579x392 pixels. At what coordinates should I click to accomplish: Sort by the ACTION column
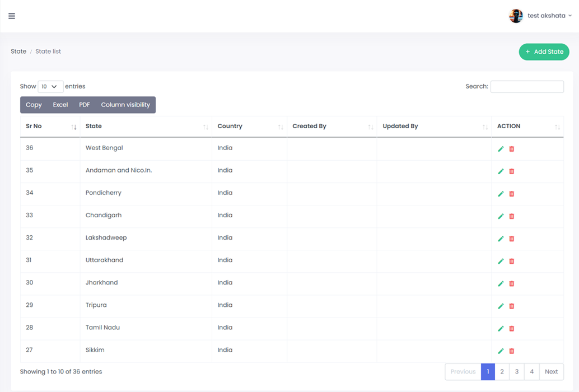tap(527, 126)
